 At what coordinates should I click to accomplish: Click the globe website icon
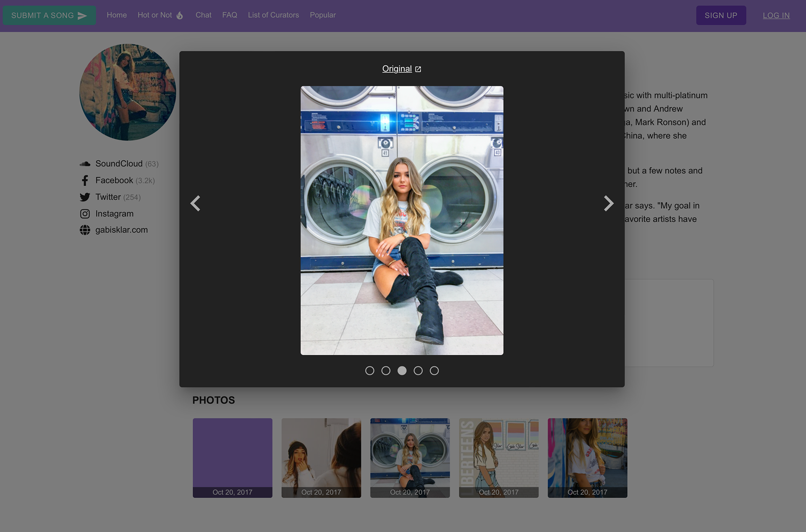coord(85,230)
